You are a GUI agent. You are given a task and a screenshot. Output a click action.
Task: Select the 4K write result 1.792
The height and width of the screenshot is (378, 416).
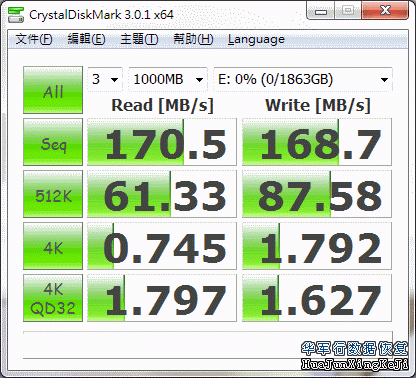[x=317, y=246]
